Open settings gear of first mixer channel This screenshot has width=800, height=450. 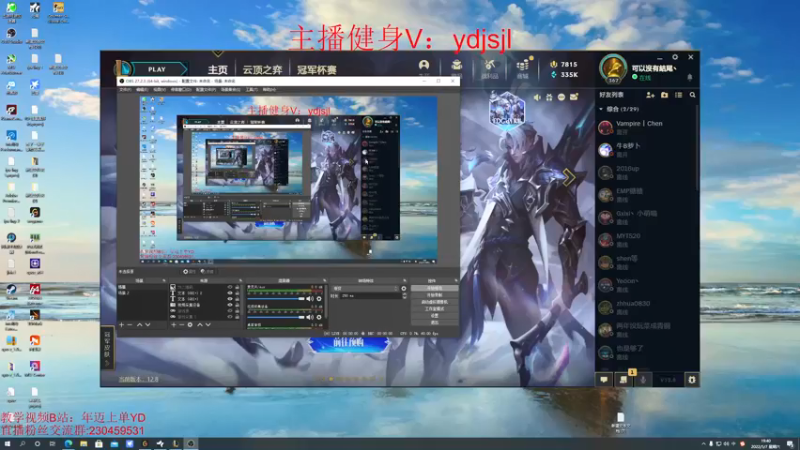point(319,298)
